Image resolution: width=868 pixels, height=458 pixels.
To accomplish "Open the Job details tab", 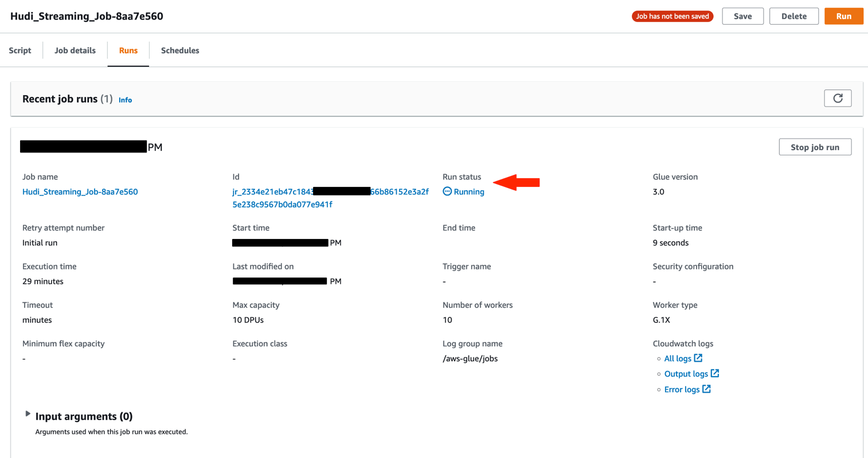I will pyautogui.click(x=75, y=50).
